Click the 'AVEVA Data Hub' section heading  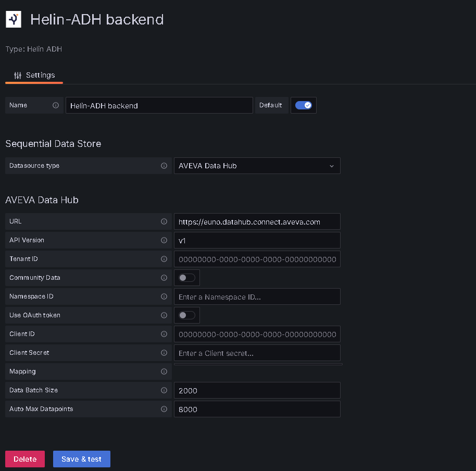coord(42,200)
